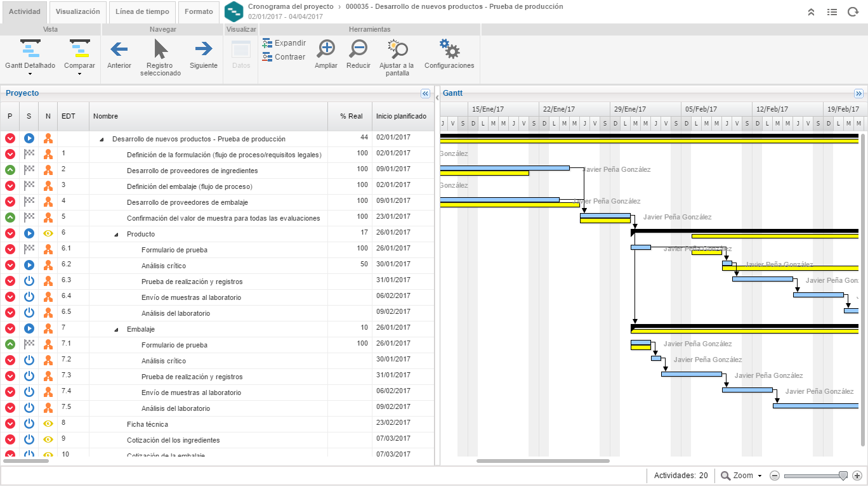This screenshot has width=868, height=487.
Task: Click the eye icon in Producto row
Action: click(48, 233)
